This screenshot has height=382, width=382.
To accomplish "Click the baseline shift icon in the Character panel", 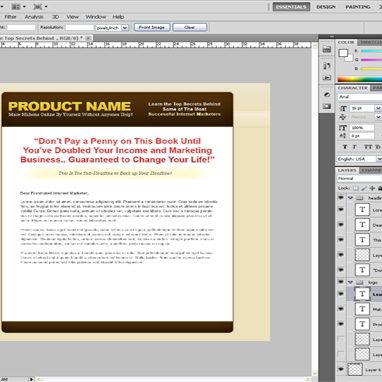I will coord(343,136).
